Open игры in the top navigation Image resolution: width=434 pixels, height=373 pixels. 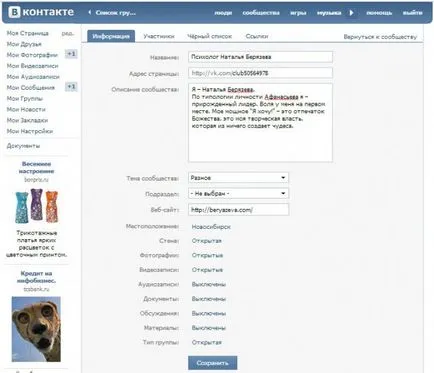(298, 13)
